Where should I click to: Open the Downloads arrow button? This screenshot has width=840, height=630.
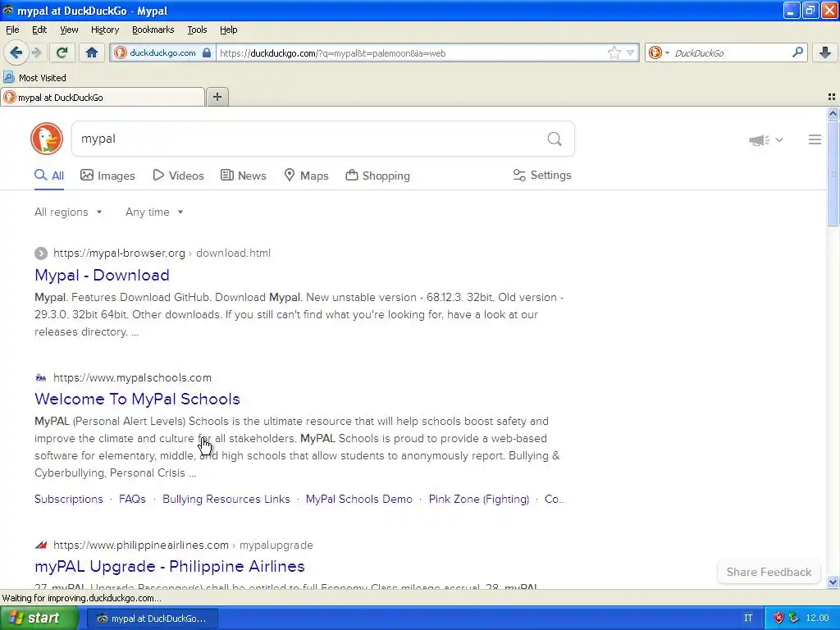[x=825, y=52]
